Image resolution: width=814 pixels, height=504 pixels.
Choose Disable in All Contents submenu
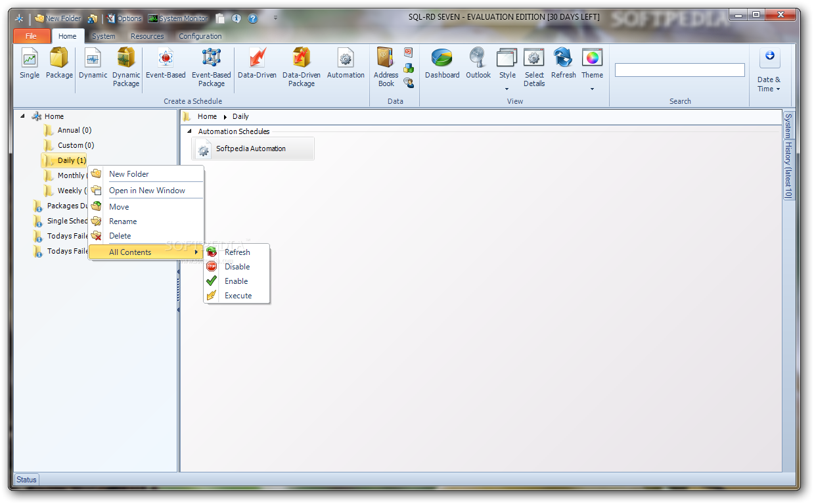tap(237, 267)
